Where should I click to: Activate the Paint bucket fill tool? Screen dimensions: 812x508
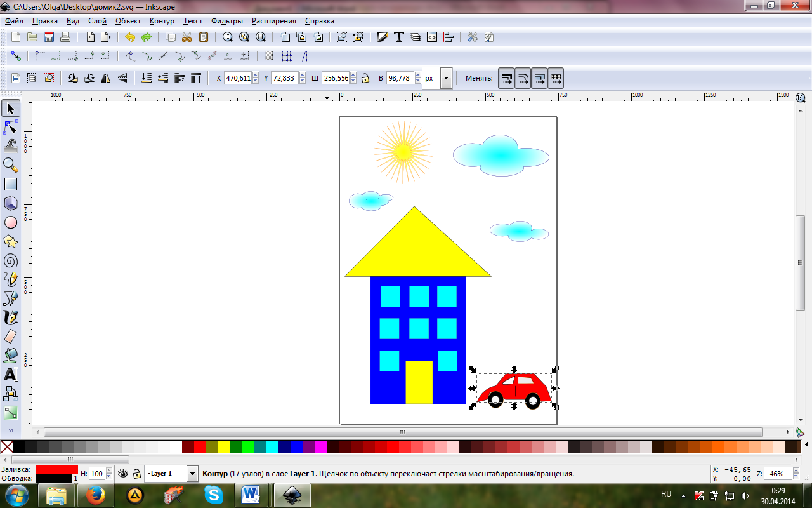tap(11, 356)
